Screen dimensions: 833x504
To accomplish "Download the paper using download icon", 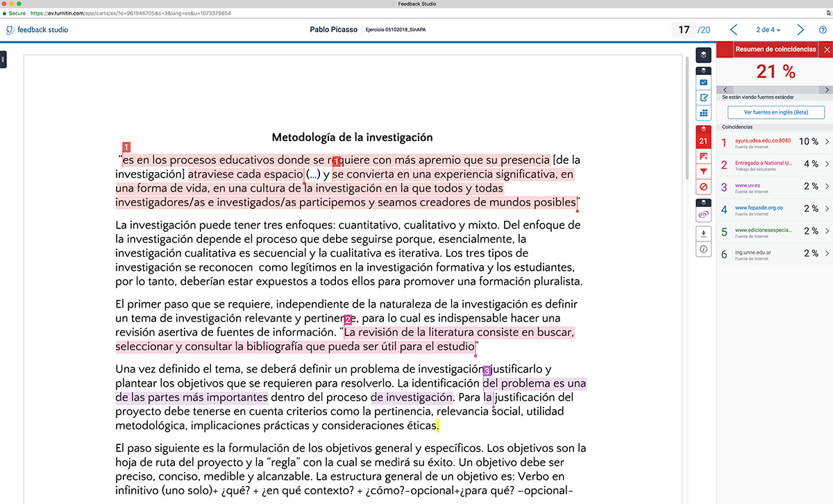I will click(704, 234).
